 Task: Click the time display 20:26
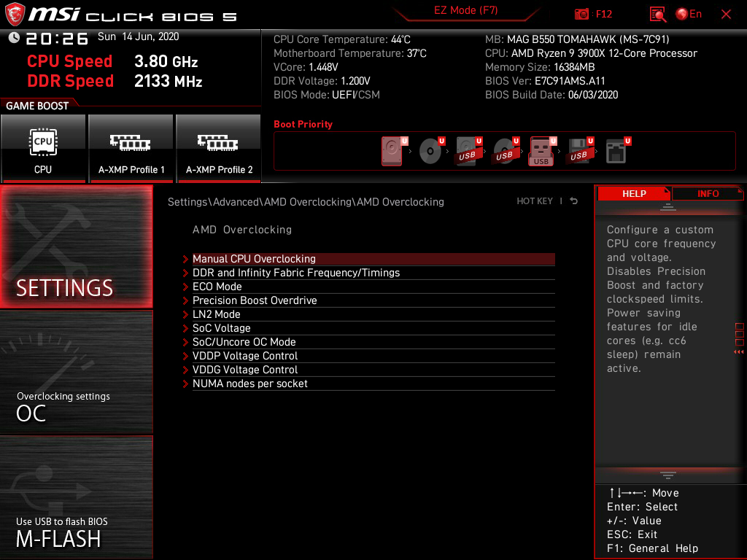coord(57,39)
